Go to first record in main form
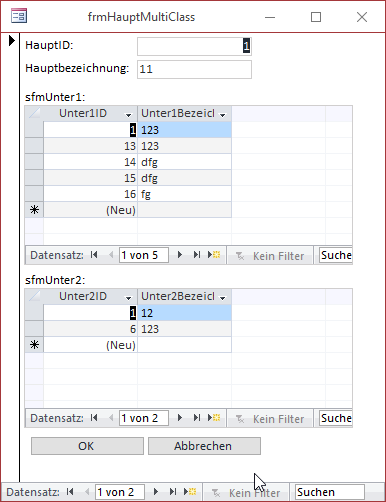The width and height of the screenshot is (386, 502). coord(70,492)
